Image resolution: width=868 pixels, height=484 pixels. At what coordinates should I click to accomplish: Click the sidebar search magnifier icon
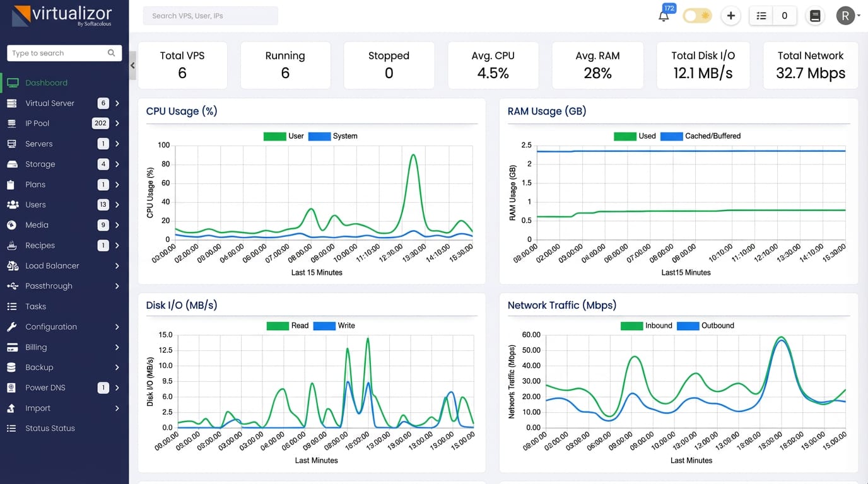pyautogui.click(x=112, y=53)
